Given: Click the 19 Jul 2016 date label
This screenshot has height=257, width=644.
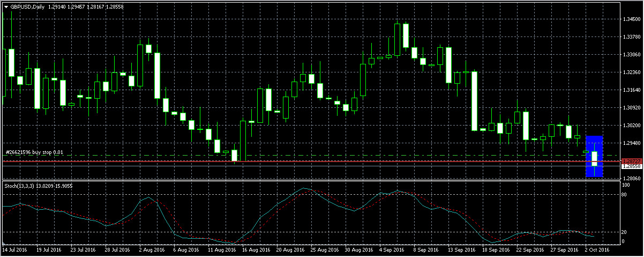Looking at the screenshot, I should coord(48,250).
